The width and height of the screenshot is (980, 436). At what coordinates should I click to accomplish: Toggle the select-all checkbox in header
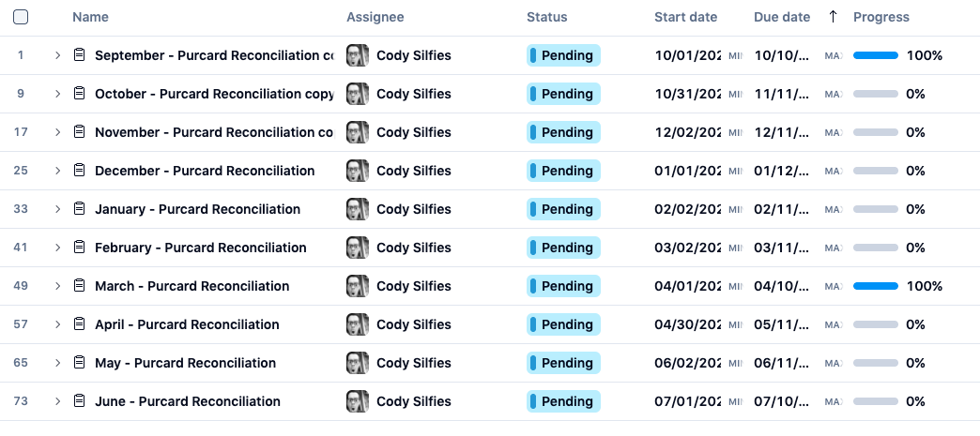tap(21, 17)
